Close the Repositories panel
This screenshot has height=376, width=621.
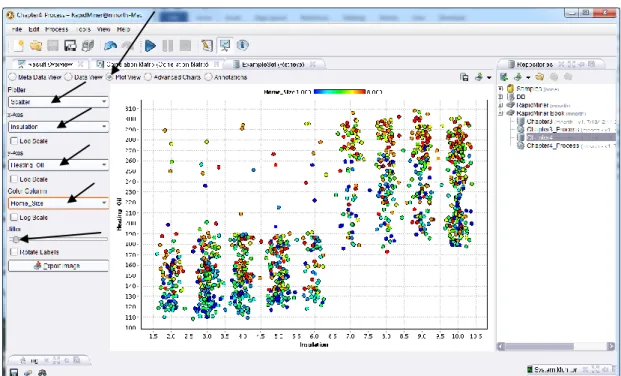click(x=561, y=64)
